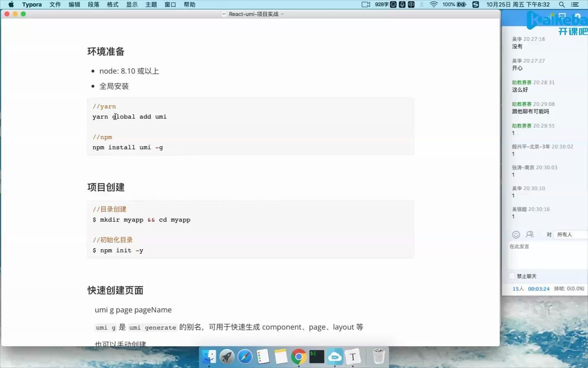Click the 项目创建 heading
588x368 pixels.
coord(106,187)
